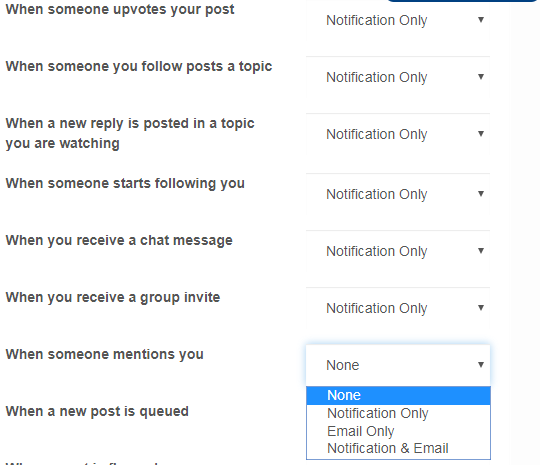This screenshot has height=465, width=540.
Task: Click arrow on followed topic dropdown
Action: (x=481, y=76)
